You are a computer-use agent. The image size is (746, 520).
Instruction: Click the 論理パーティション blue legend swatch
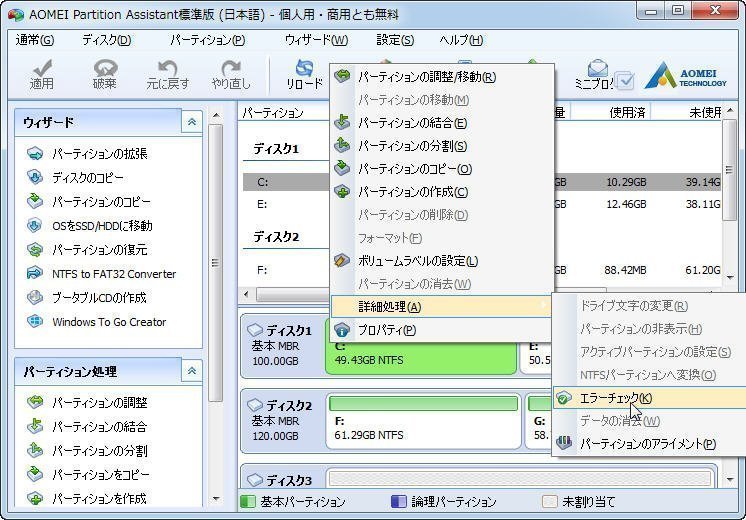399,501
